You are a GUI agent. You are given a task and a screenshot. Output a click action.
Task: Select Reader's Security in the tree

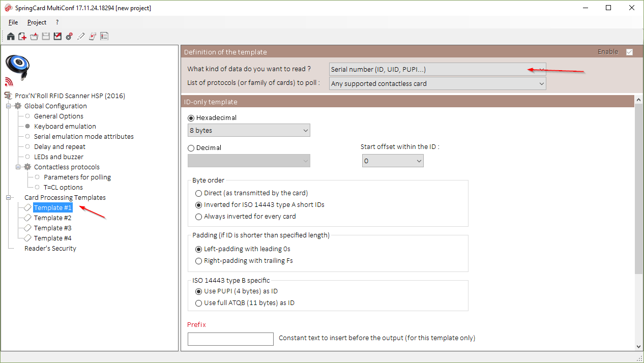[x=50, y=248]
